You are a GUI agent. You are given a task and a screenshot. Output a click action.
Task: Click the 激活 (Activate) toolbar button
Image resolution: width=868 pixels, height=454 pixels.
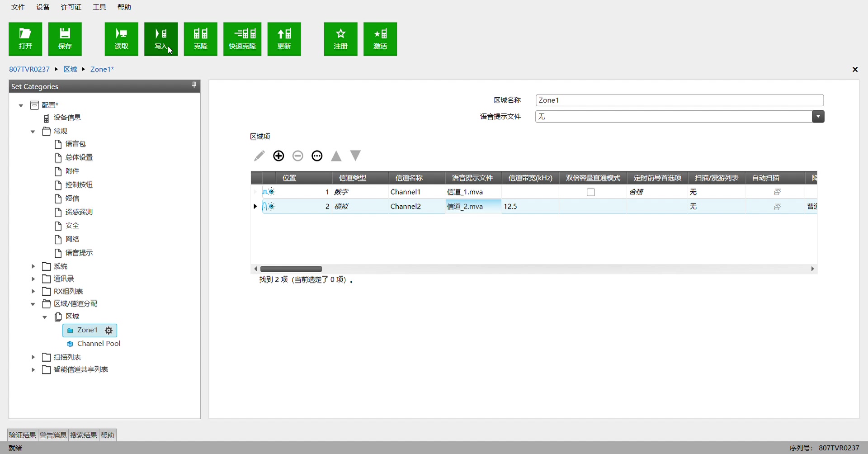pyautogui.click(x=380, y=39)
